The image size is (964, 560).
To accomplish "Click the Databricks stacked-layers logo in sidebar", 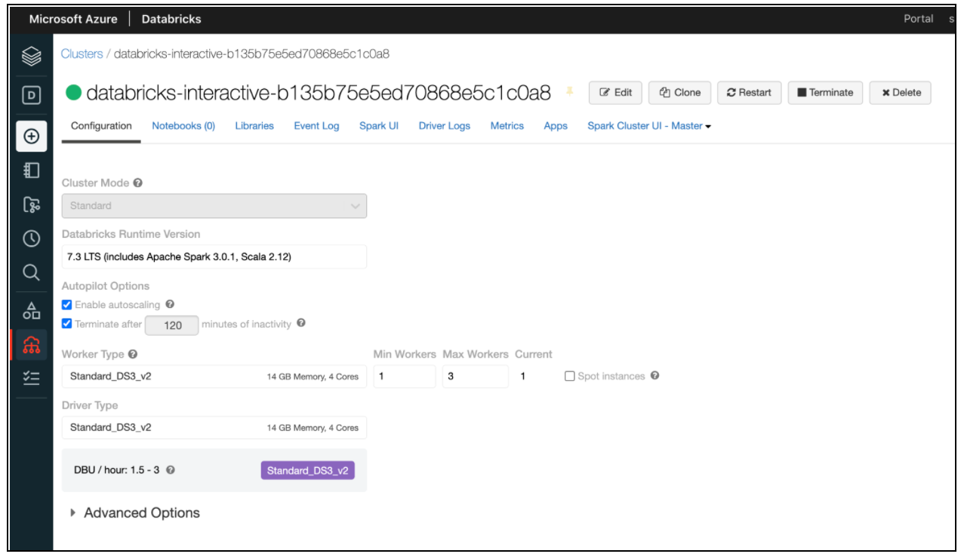I will point(31,54).
